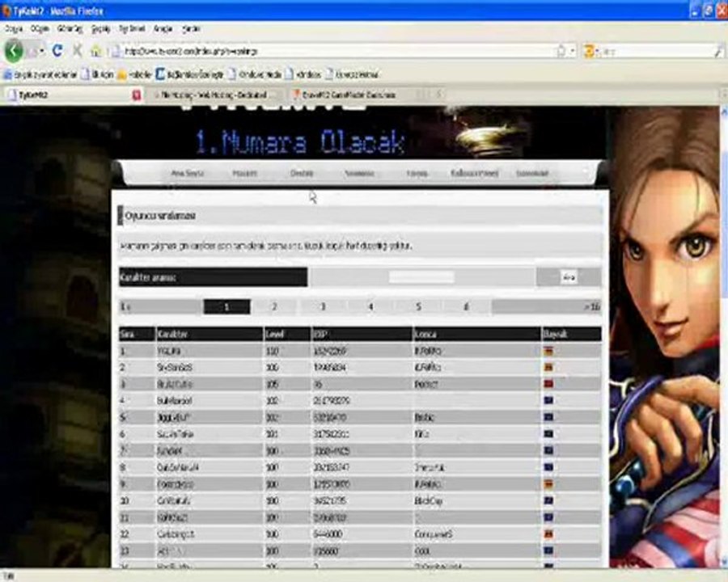Click the red flag in rank 3 row
Screen dimensions: 728x582
(548, 384)
